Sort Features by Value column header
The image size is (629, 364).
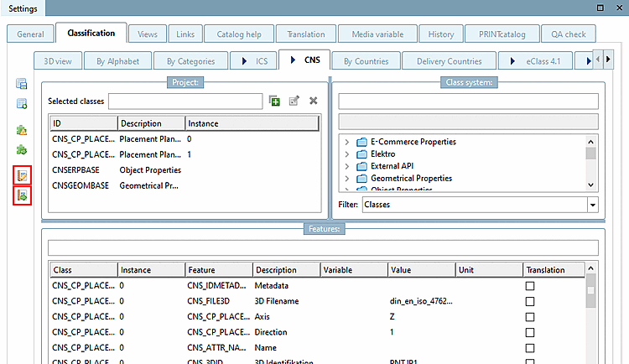point(422,270)
